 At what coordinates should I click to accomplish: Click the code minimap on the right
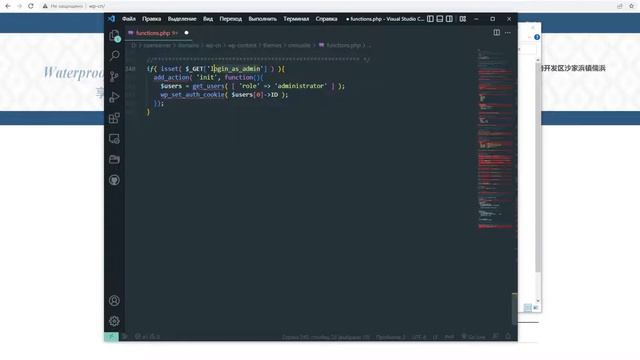click(494, 139)
